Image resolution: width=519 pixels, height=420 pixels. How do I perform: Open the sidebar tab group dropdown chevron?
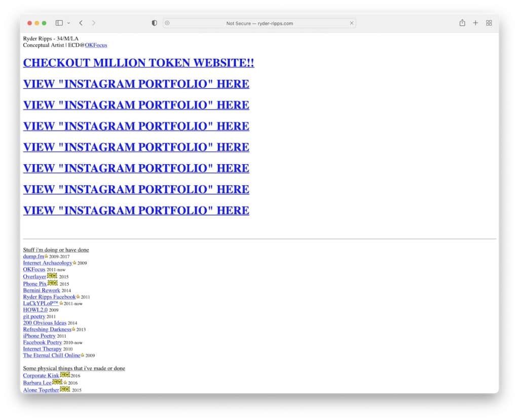tap(68, 23)
